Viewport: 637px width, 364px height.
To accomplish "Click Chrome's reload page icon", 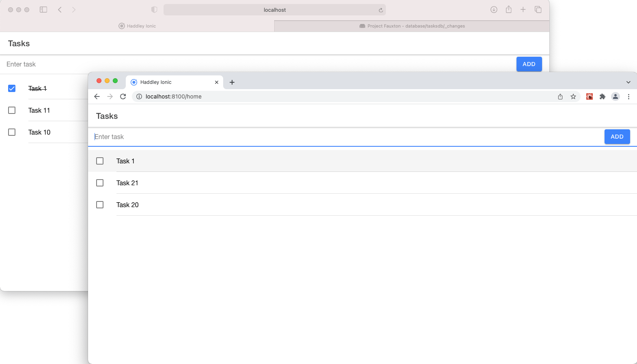I will (123, 96).
